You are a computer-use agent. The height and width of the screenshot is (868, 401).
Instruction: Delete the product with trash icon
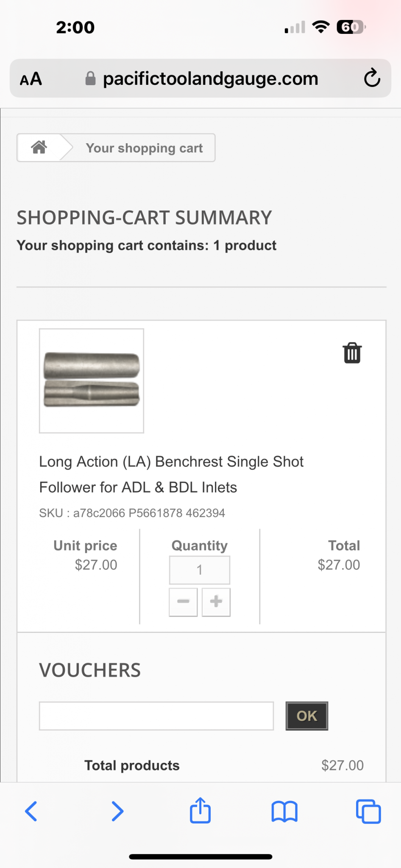click(352, 353)
